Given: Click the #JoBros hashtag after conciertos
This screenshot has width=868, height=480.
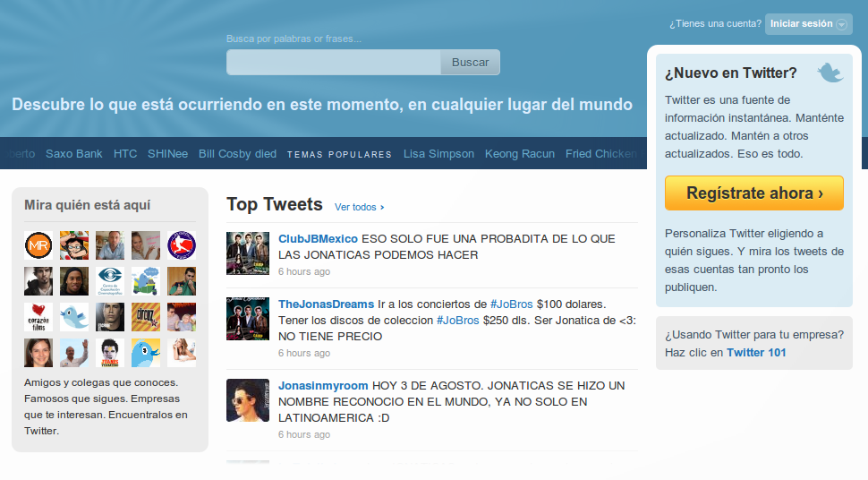Looking at the screenshot, I should coord(512,304).
